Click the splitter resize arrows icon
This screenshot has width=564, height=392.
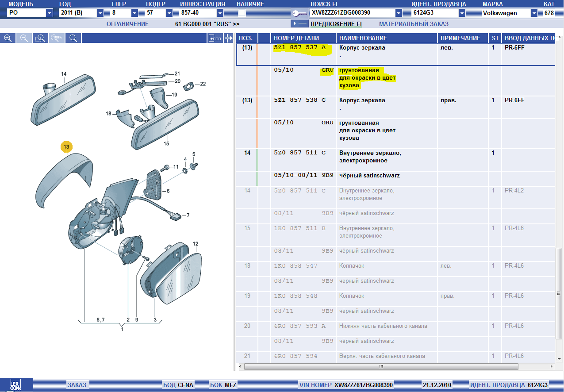click(x=228, y=38)
